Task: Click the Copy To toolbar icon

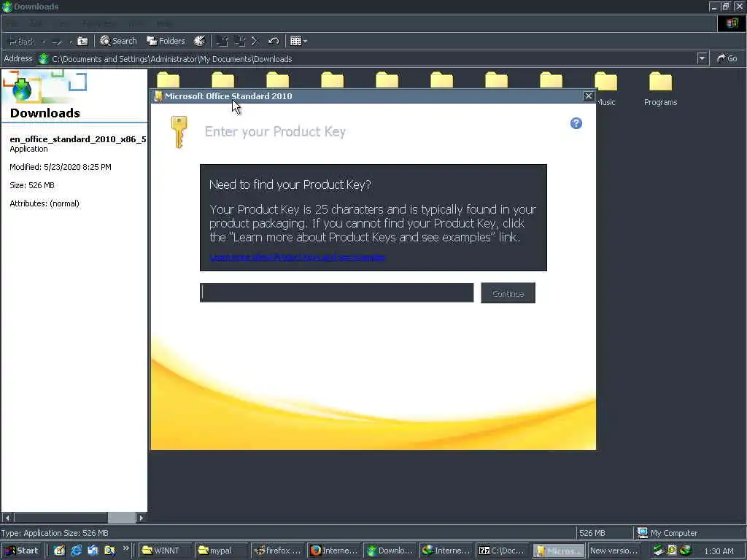Action: (239, 42)
